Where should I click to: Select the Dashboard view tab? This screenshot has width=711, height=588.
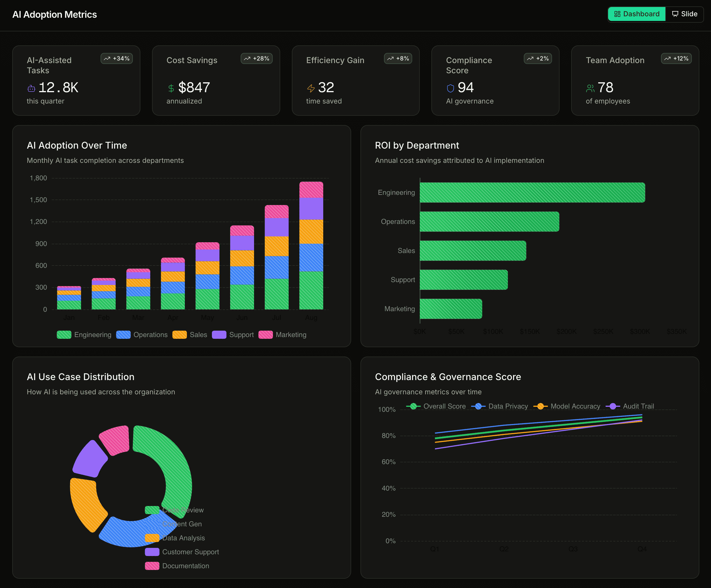[637, 14]
